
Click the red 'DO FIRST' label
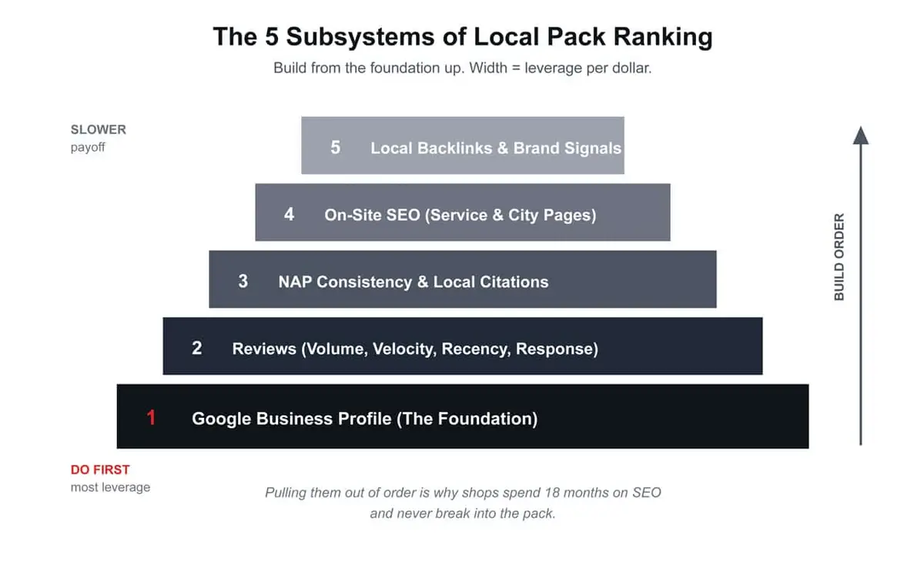coord(100,469)
